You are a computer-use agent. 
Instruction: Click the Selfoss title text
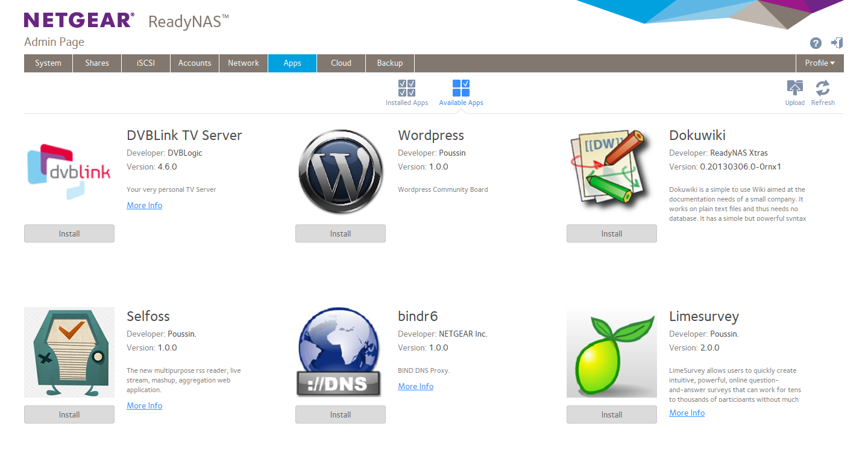click(148, 316)
